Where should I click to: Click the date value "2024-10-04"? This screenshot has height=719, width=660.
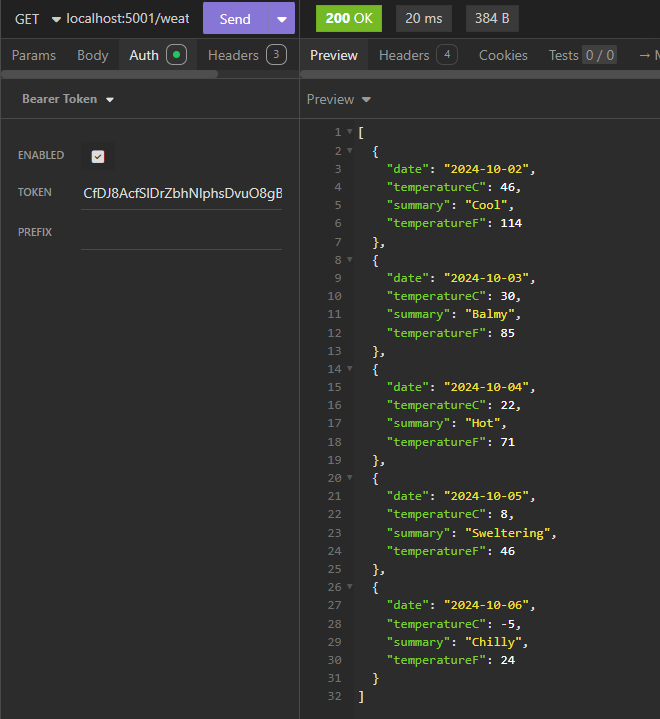486,387
